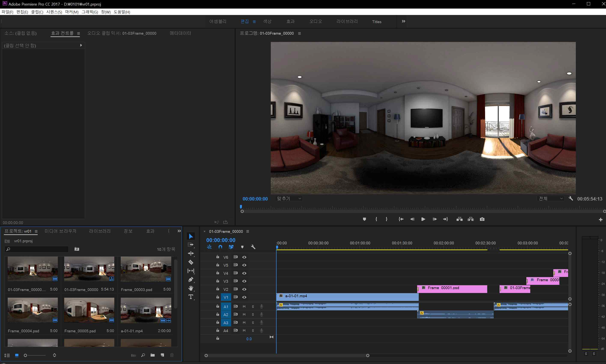Select the Type tool
This screenshot has height=364, width=606.
tap(191, 297)
